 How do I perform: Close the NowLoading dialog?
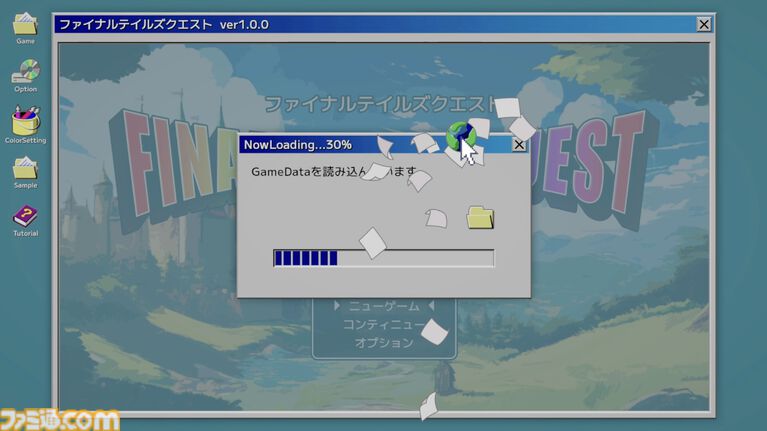pos(519,145)
